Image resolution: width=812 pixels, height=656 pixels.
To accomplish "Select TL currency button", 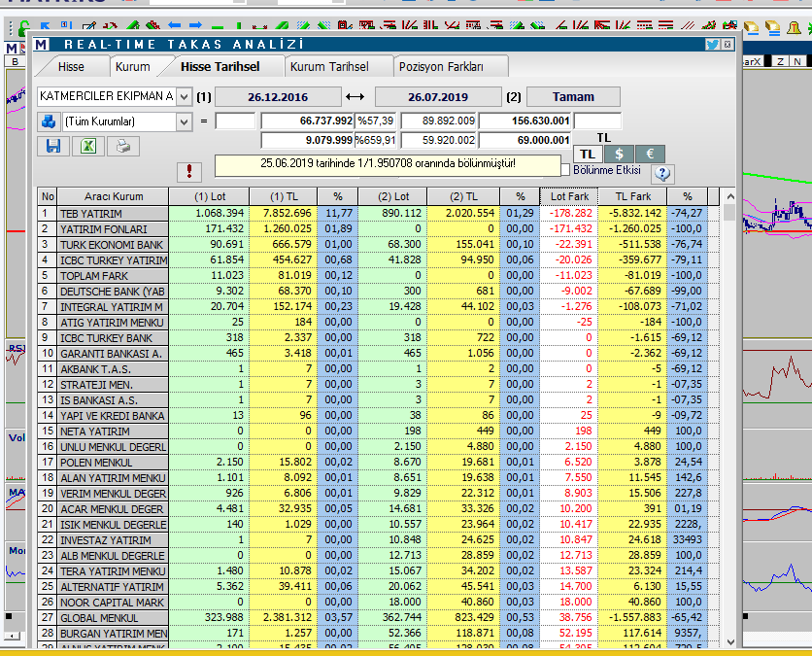I will point(588,154).
